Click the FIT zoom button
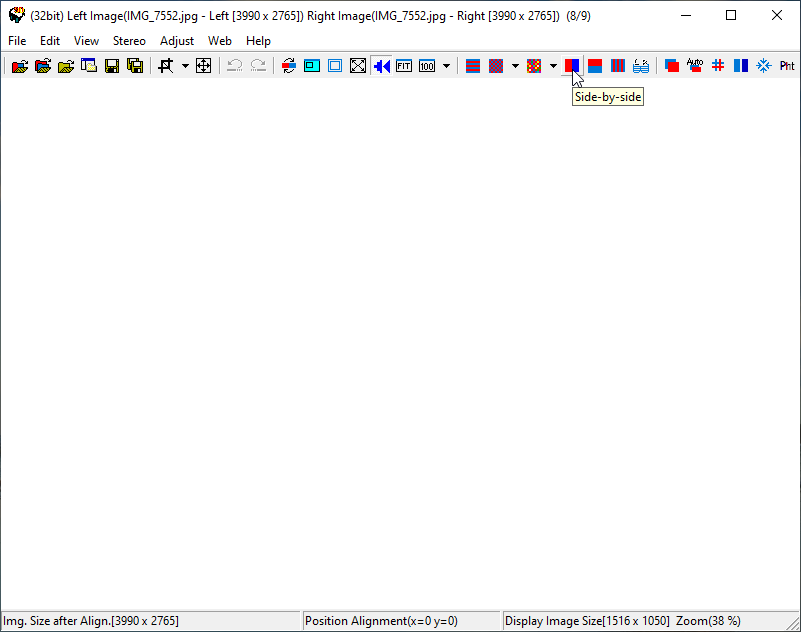Viewport: 801px width, 632px height. point(404,66)
